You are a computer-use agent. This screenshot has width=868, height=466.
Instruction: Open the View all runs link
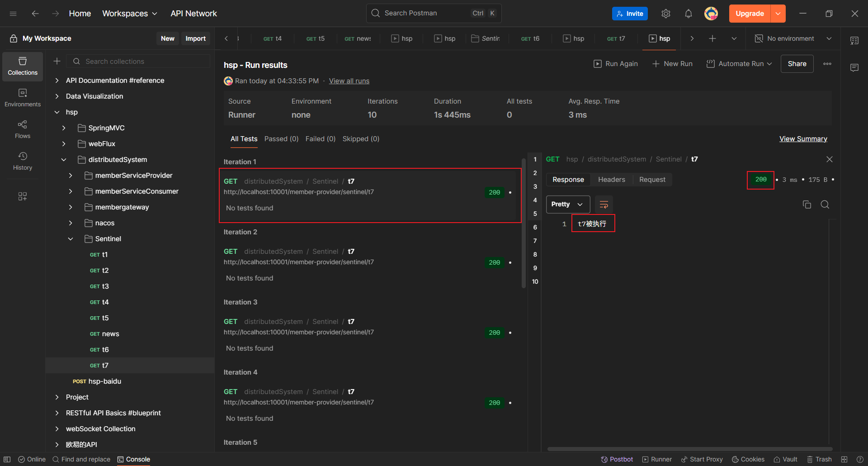[x=349, y=81]
